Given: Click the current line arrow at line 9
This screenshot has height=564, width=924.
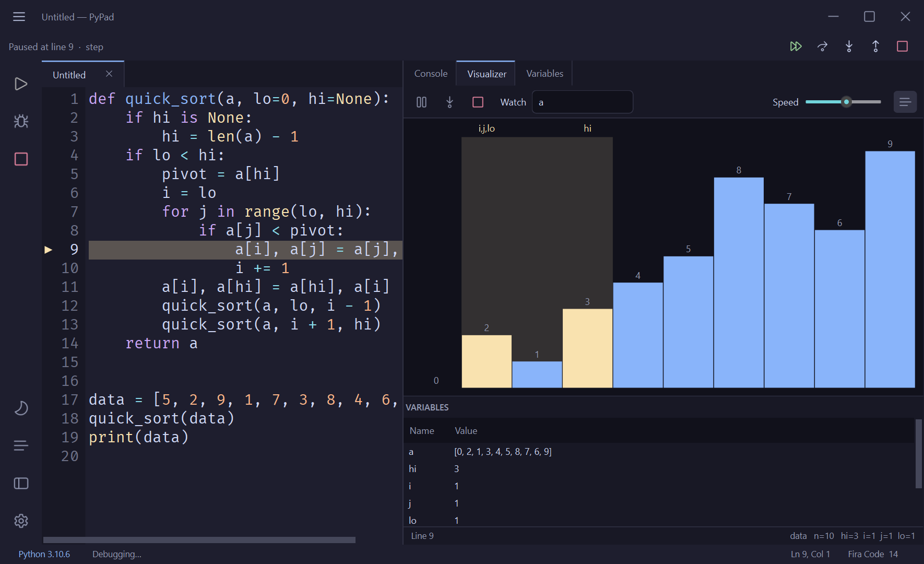Looking at the screenshot, I should point(49,250).
